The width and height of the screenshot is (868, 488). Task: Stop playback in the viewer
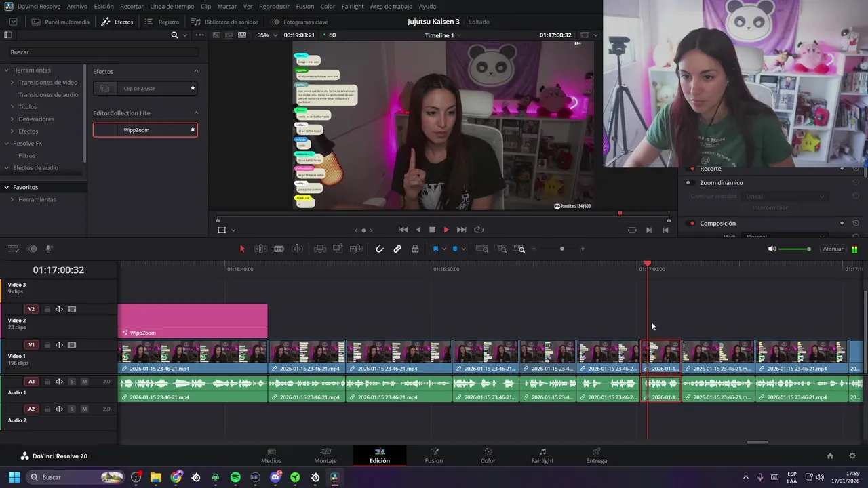pyautogui.click(x=432, y=230)
